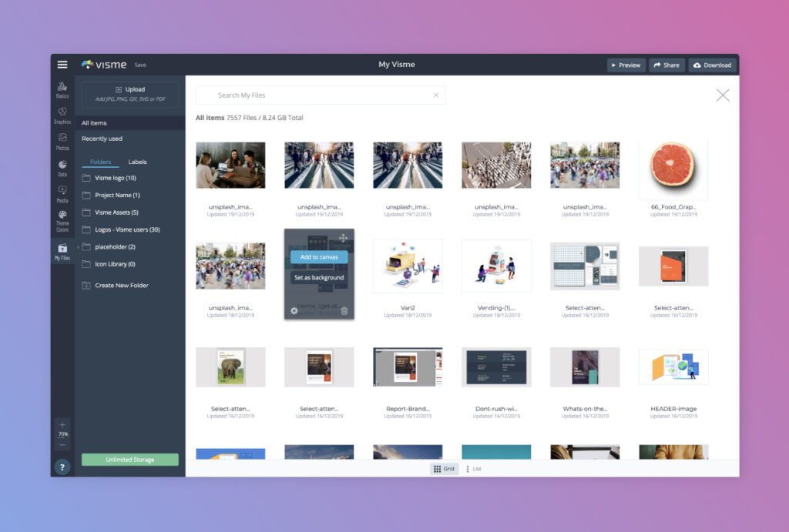Viewport: 789px width, 532px height.
Task: Open the Visme Assets folder
Action: coord(116,212)
